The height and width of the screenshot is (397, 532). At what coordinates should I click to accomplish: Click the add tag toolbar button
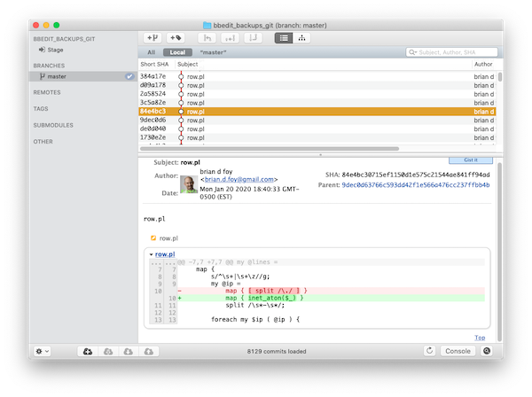click(x=176, y=37)
